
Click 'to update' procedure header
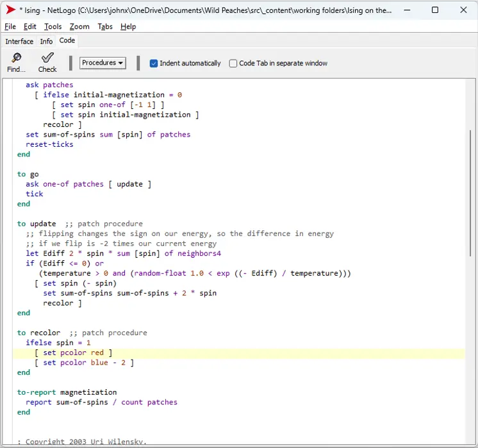coord(37,224)
